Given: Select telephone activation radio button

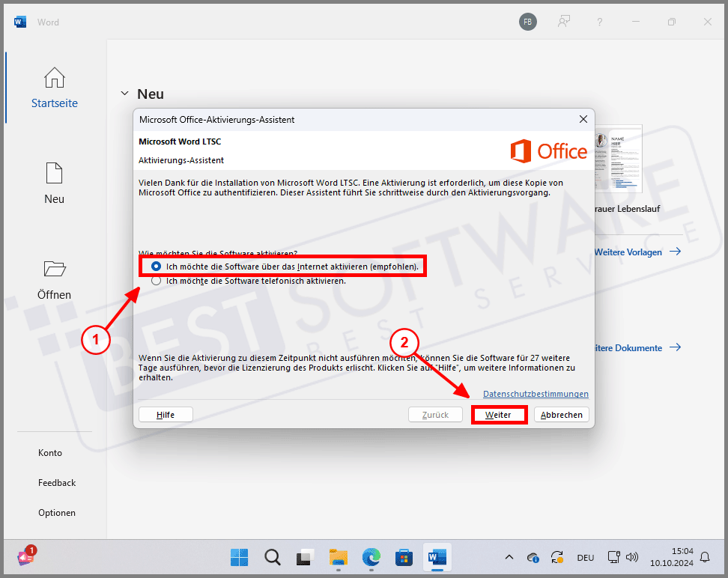Looking at the screenshot, I should point(156,281).
